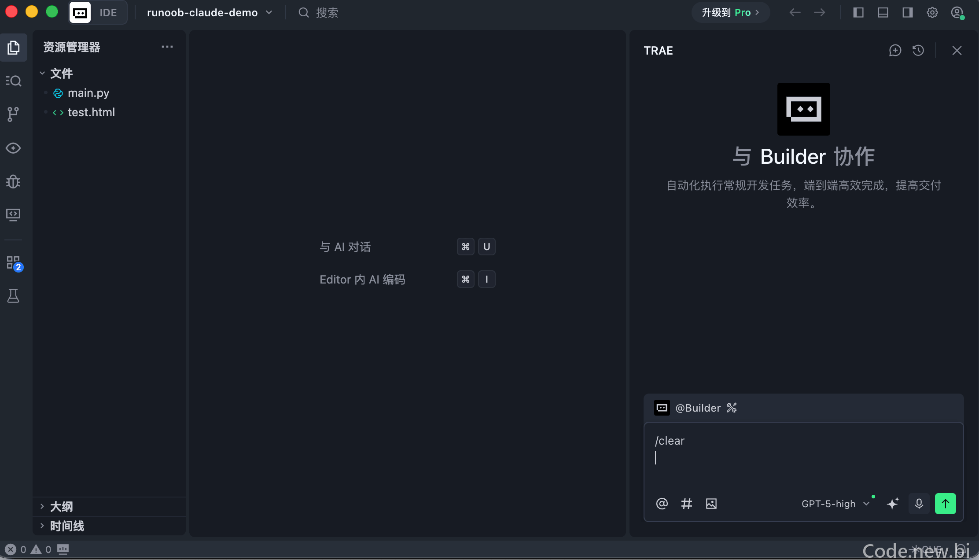Viewport: 979px width, 560px height.
Task: Open the settings gear icon
Action: pos(932,12)
